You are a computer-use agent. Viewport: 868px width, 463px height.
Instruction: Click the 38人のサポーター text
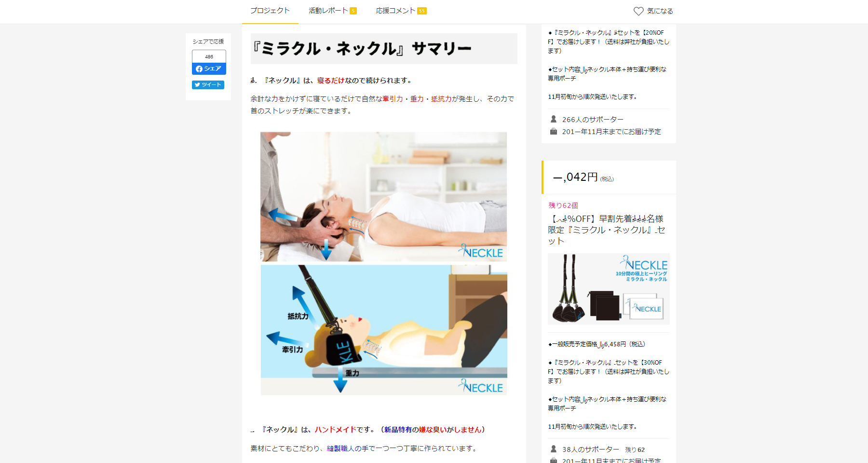pos(590,449)
